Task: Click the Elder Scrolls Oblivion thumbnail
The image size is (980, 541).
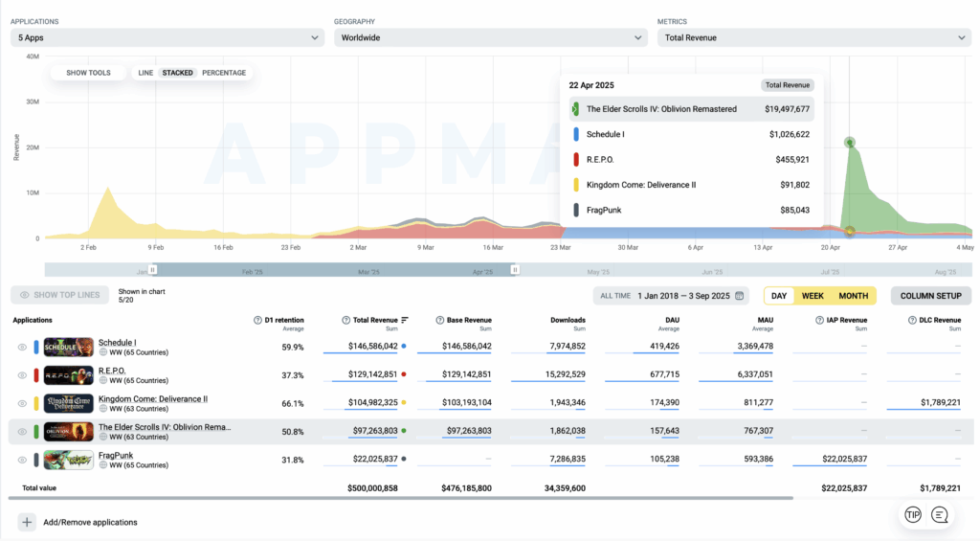Action: coord(69,431)
